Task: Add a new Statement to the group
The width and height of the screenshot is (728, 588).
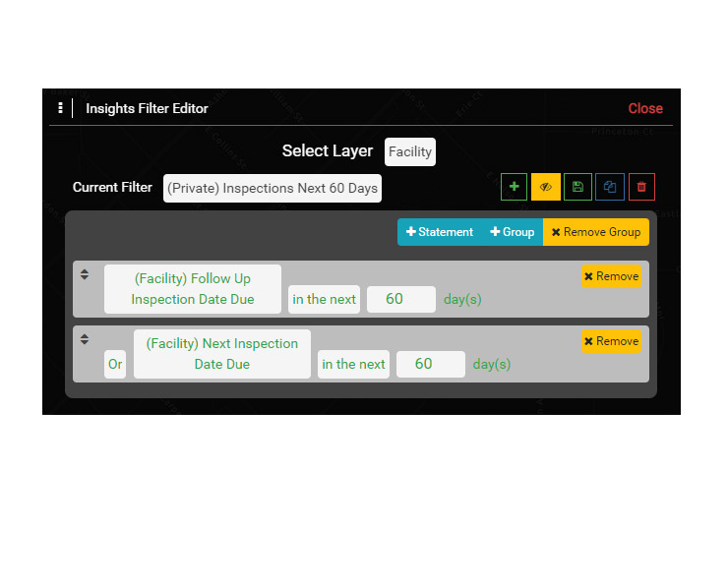Action: [440, 232]
